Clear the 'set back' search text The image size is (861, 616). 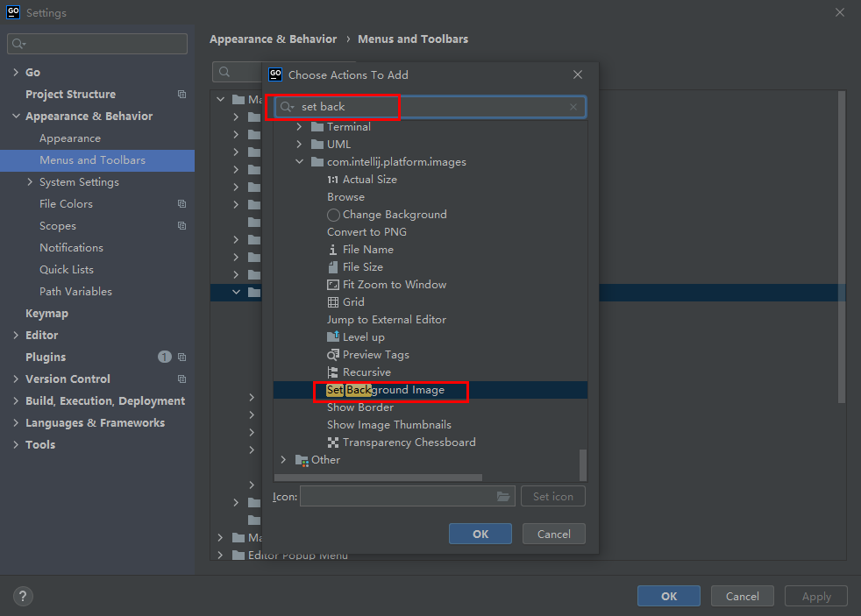click(573, 107)
